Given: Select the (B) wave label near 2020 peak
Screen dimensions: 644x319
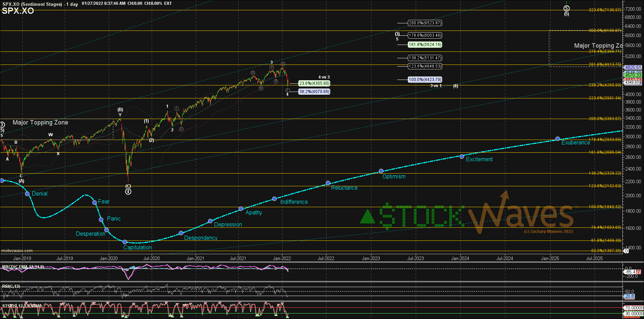Looking at the screenshot, I should point(120,110).
